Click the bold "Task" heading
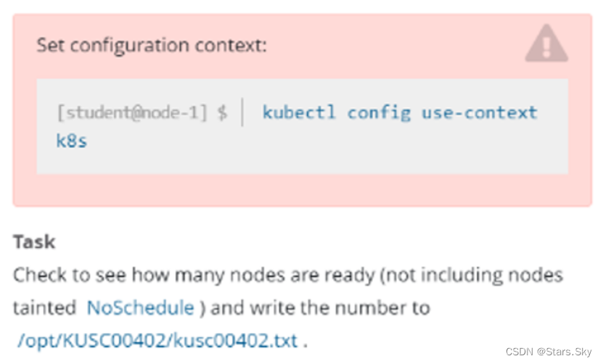Viewport: 603px width, 364px height. click(34, 241)
